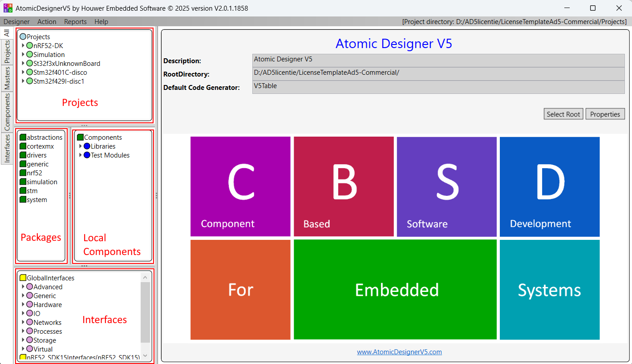This screenshot has height=364, width=632.
Task: Click the blue Test Modules icon
Action: click(x=87, y=155)
